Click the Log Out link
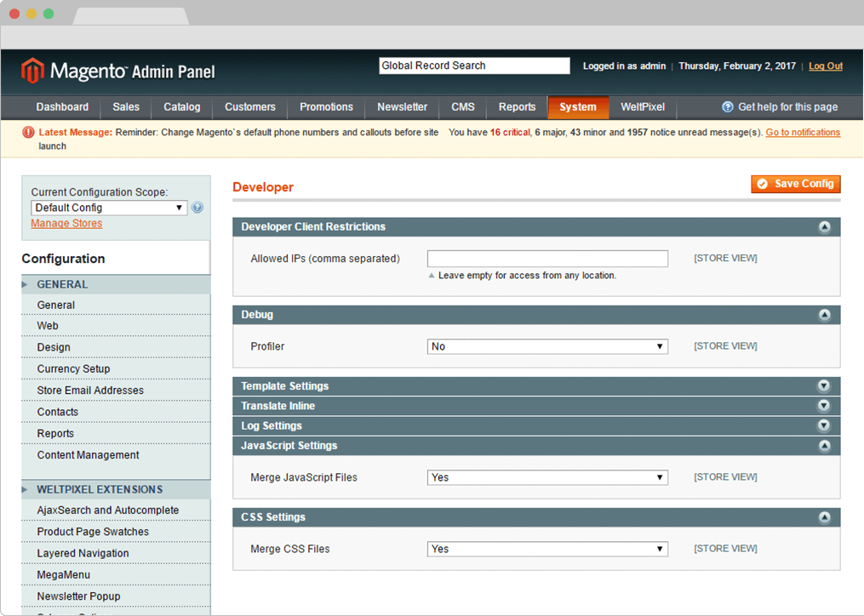Screen dimensions: 864x616 [x=825, y=66]
